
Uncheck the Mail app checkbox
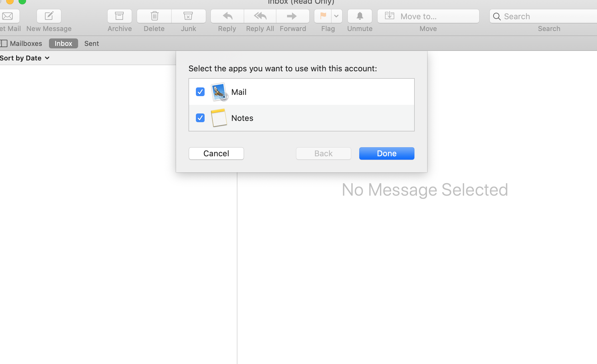(200, 92)
